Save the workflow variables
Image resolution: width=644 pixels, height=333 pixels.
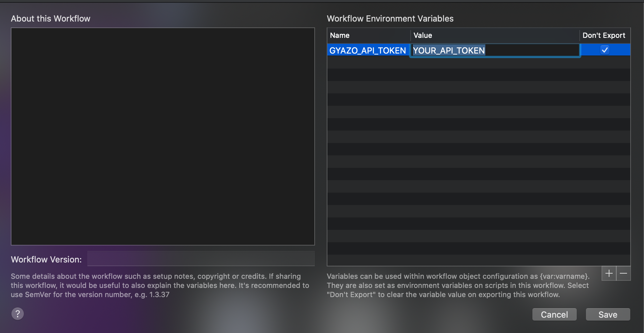(x=608, y=314)
